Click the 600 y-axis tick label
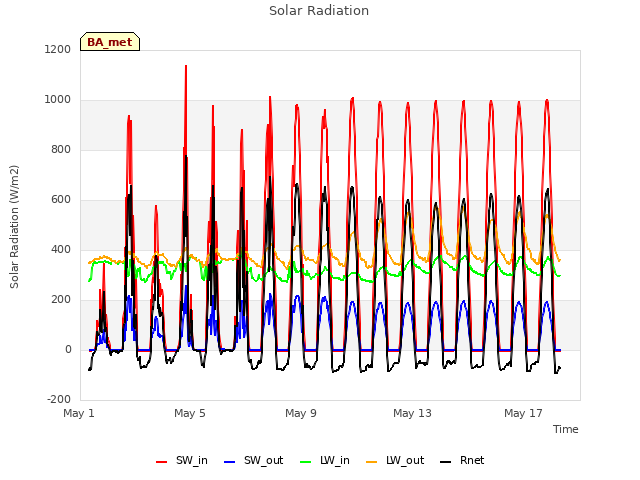This screenshot has width=640, height=480. [61, 200]
